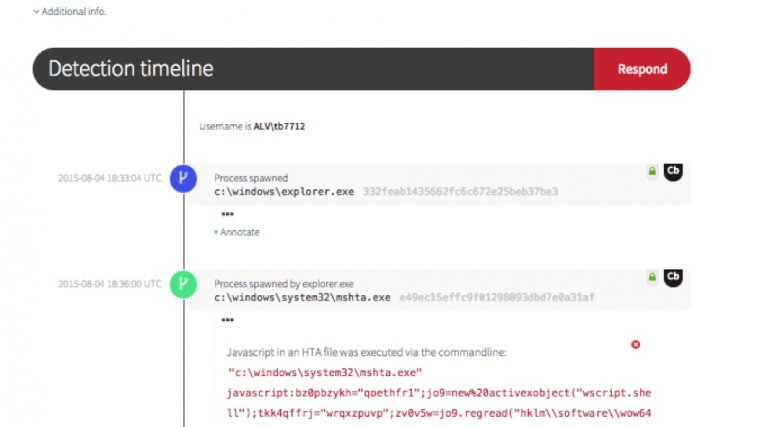Click the 18:36:00 UTC timestamp
The image size is (765, 427).
[x=109, y=284]
